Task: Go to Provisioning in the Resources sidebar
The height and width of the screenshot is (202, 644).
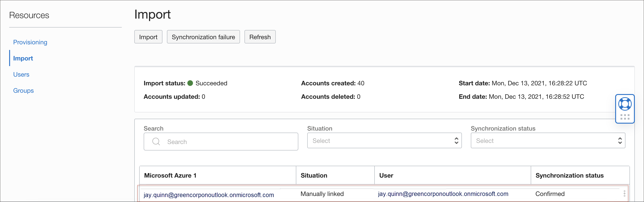Action: (x=30, y=42)
